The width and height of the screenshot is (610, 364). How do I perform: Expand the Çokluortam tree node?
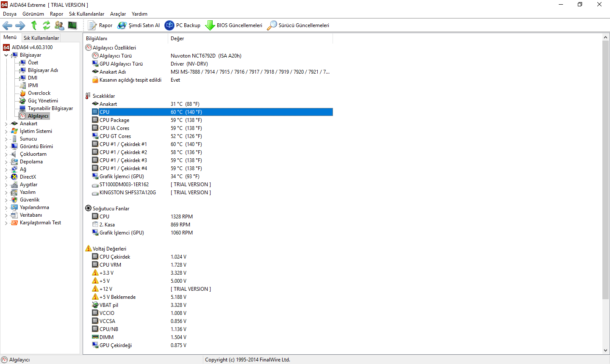pos(6,154)
